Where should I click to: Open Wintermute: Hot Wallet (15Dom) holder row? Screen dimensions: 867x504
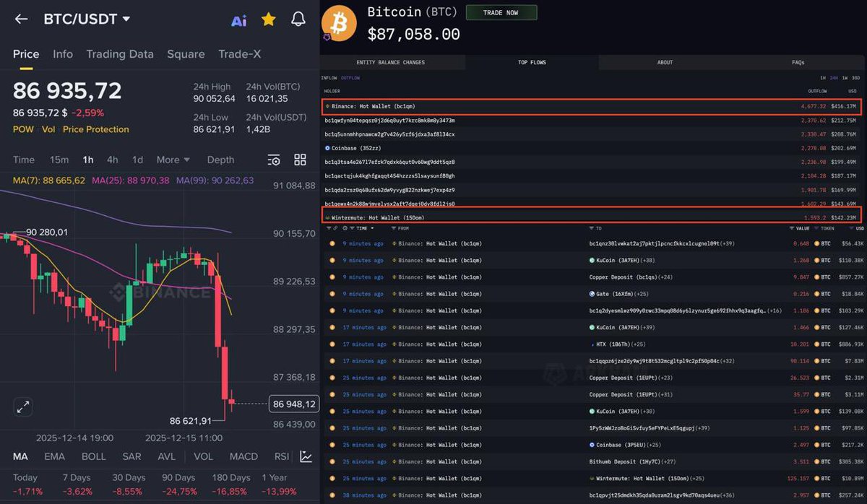coord(590,217)
